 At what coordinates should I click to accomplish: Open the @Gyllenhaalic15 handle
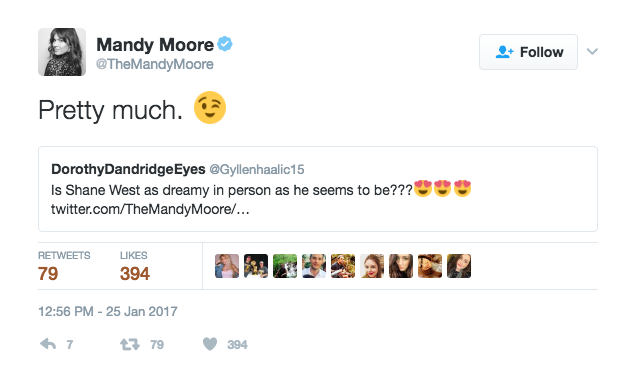coord(256,169)
